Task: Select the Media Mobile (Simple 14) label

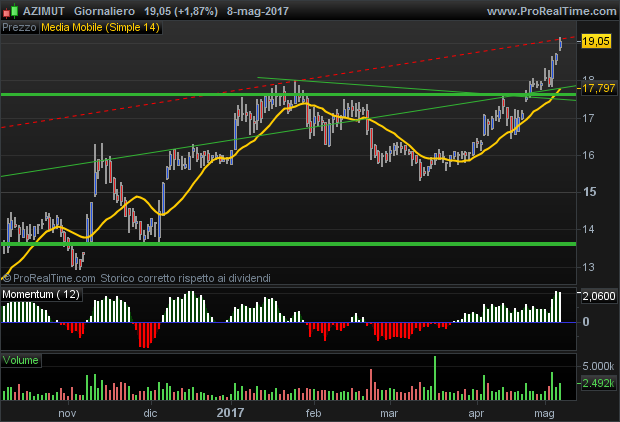Action: coord(100,27)
